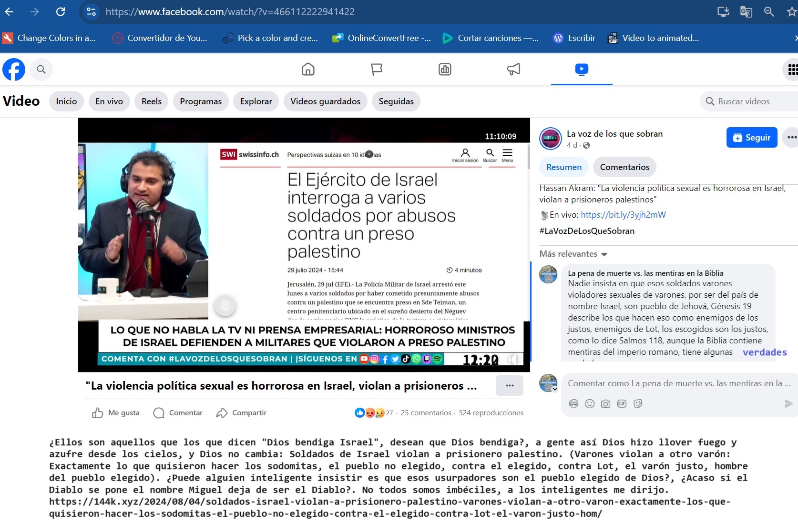Open the Ads megaphone icon
The width and height of the screenshot is (798, 532).
tap(513, 70)
